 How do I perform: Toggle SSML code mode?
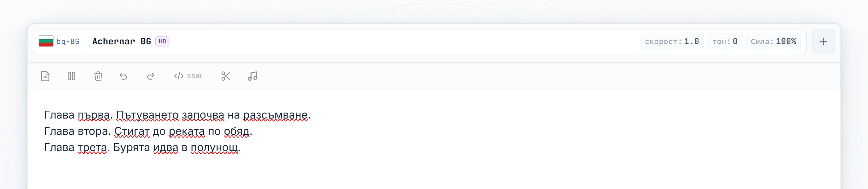click(189, 76)
